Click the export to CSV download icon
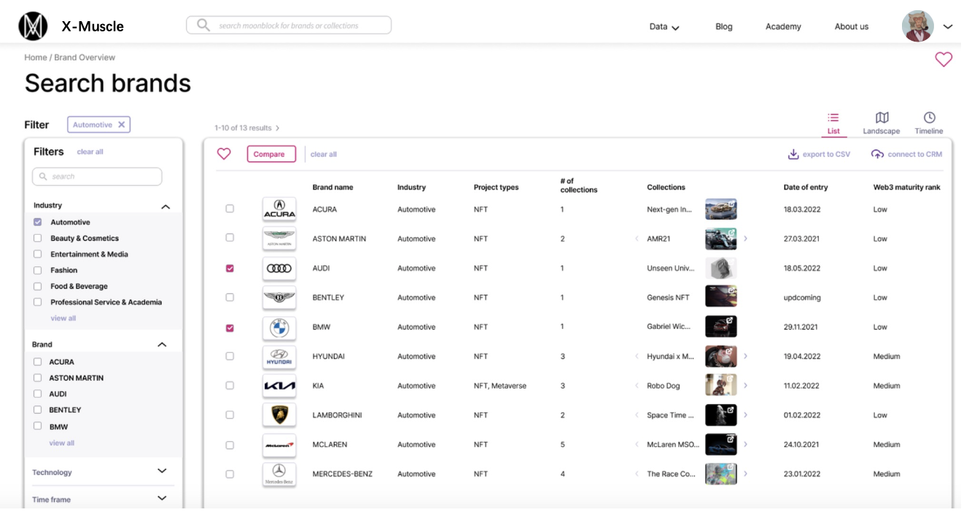 point(793,154)
